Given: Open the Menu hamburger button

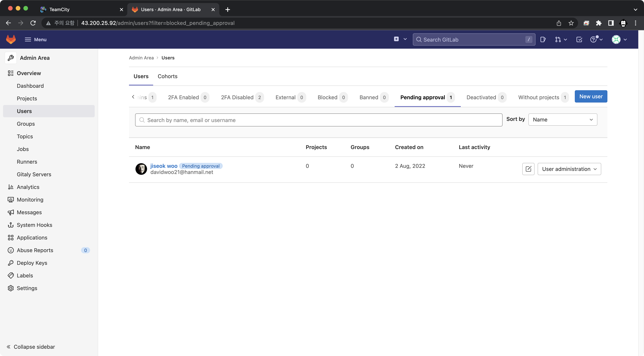Looking at the screenshot, I should point(35,39).
